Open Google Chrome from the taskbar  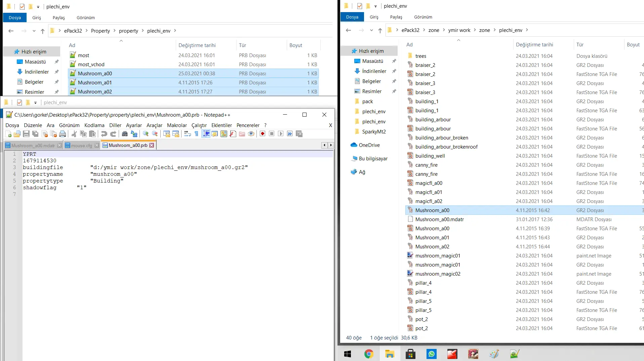tap(369, 354)
